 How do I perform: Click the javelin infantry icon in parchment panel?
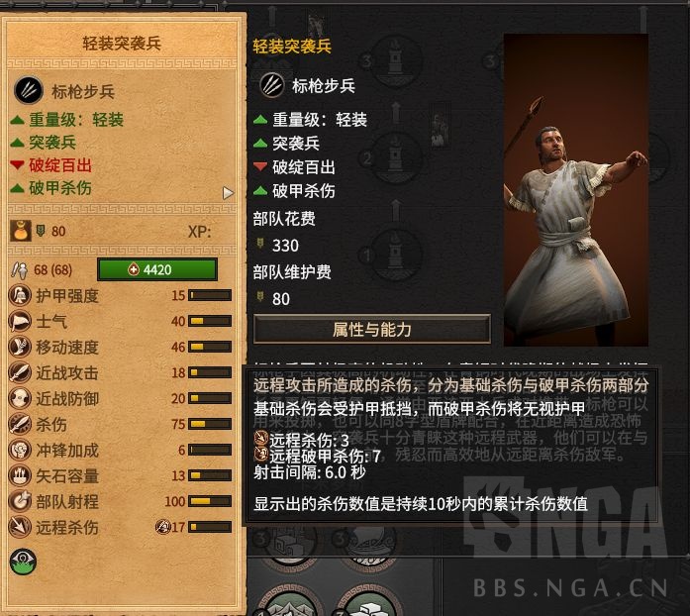click(28, 90)
